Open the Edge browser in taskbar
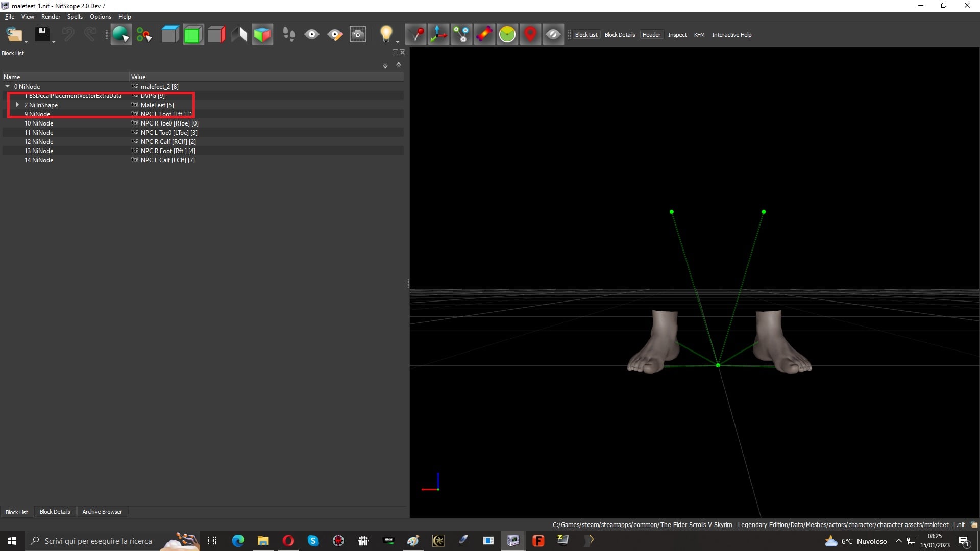 click(238, 541)
